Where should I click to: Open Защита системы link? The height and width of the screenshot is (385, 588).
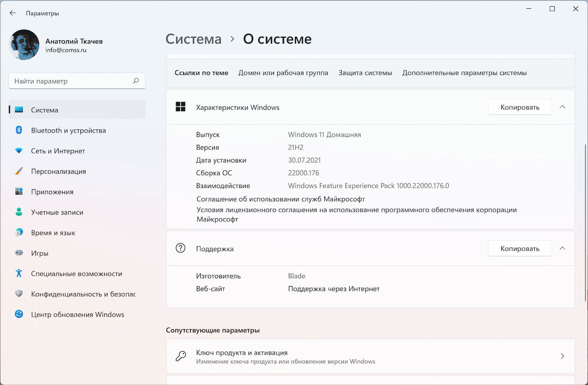tap(365, 73)
